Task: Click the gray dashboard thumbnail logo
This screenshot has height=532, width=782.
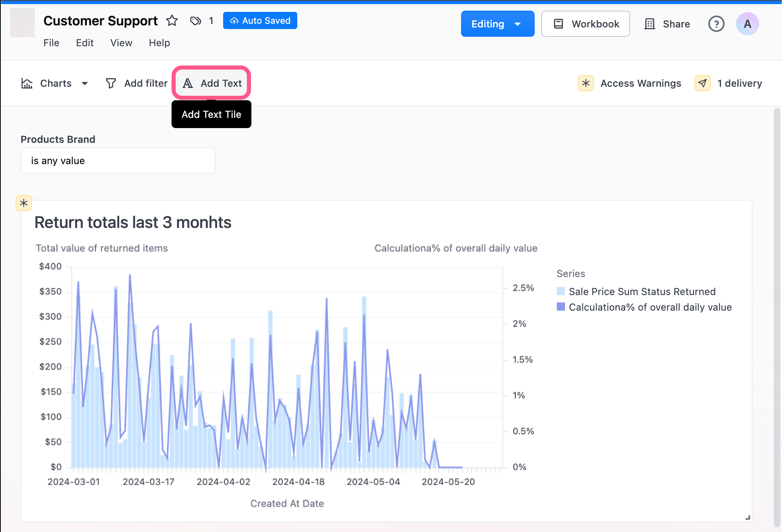Action: (x=23, y=23)
